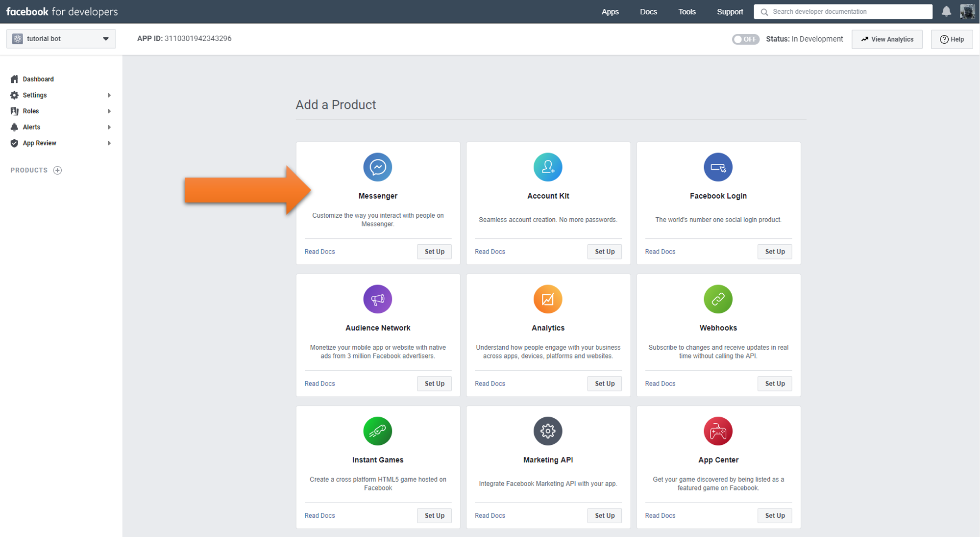The image size is (980, 537).
Task: Expand the App Review sidebar section
Action: [x=61, y=143]
